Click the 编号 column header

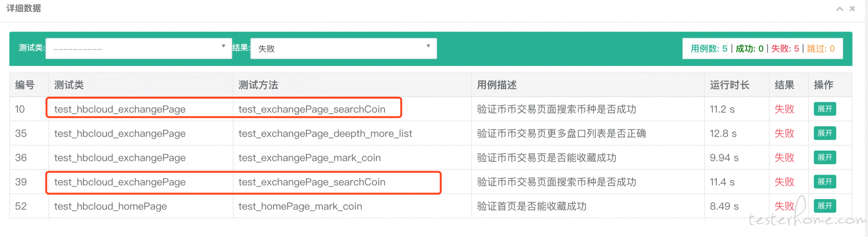[x=25, y=85]
